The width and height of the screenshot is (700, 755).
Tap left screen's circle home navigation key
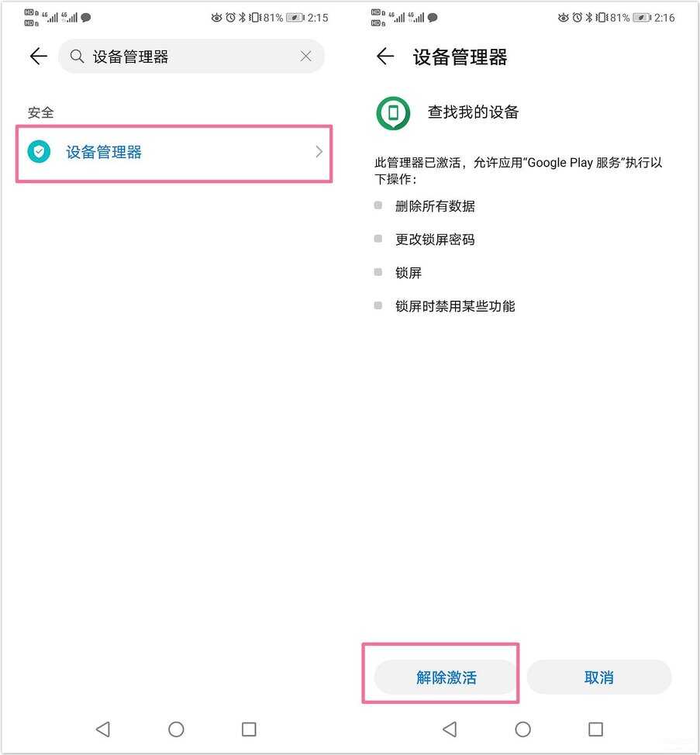tap(176, 729)
